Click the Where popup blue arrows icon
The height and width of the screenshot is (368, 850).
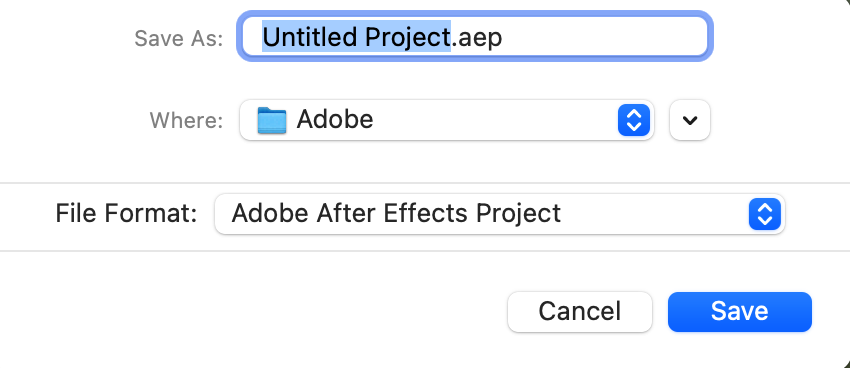click(634, 120)
